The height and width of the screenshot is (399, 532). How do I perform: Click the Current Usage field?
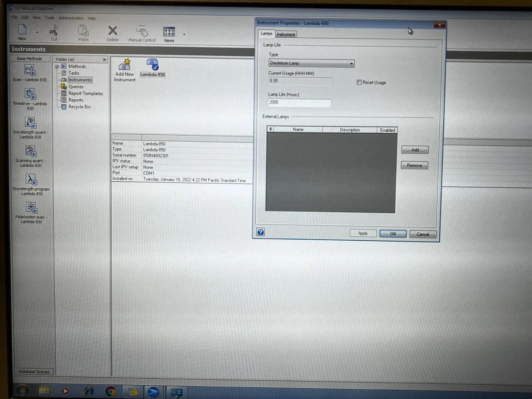[300, 81]
